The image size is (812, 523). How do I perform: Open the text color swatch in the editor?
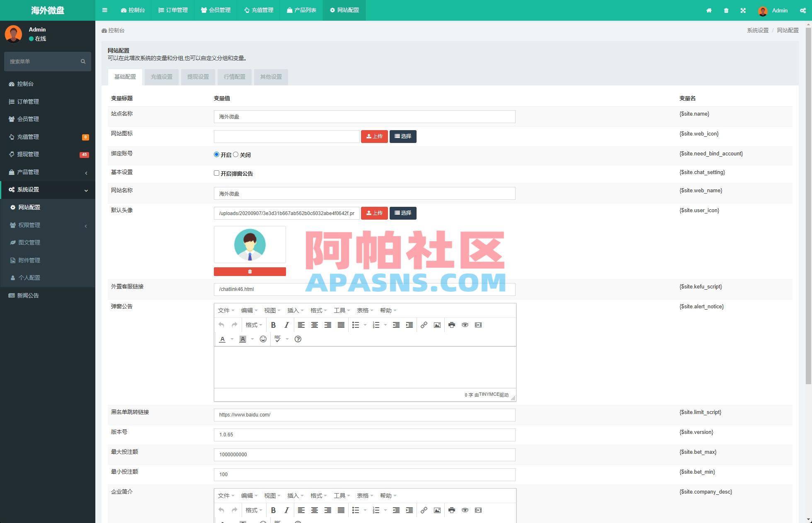pyautogui.click(x=223, y=339)
